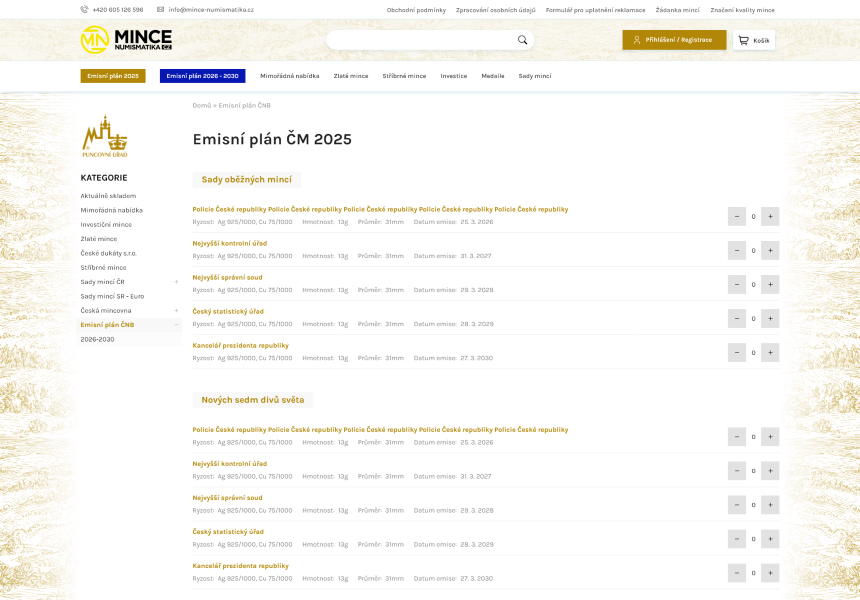Image resolution: width=860 pixels, height=600 pixels.
Task: Decrease quantity for first Nejvyšší správní soud
Action: [737, 284]
